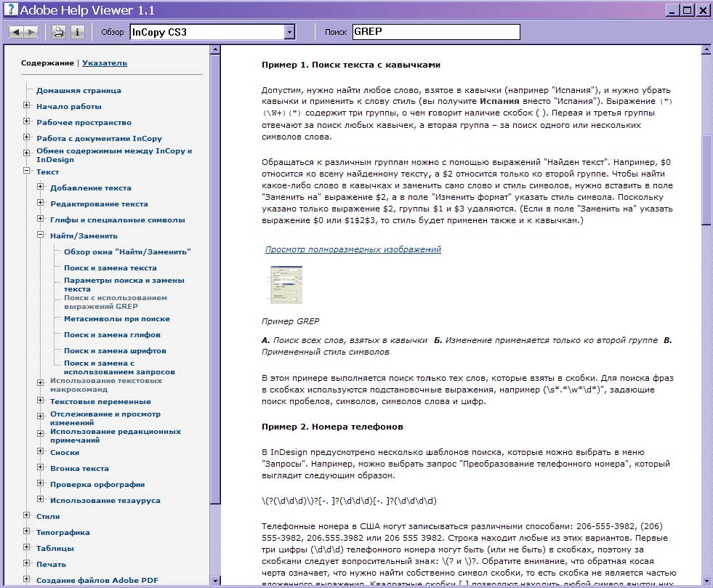Expand Обмен содержимым между InCopy и InDesign

tap(26, 153)
